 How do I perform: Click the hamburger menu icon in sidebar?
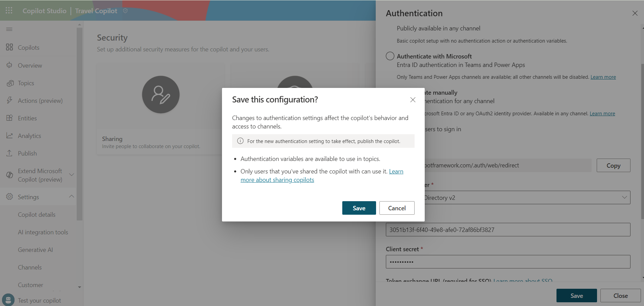click(x=9, y=29)
